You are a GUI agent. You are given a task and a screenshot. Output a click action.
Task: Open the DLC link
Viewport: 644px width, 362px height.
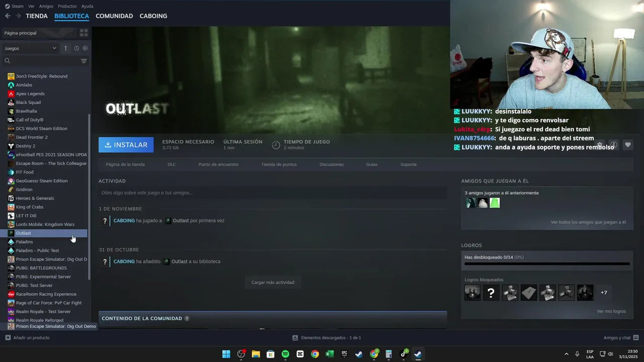coord(172,164)
